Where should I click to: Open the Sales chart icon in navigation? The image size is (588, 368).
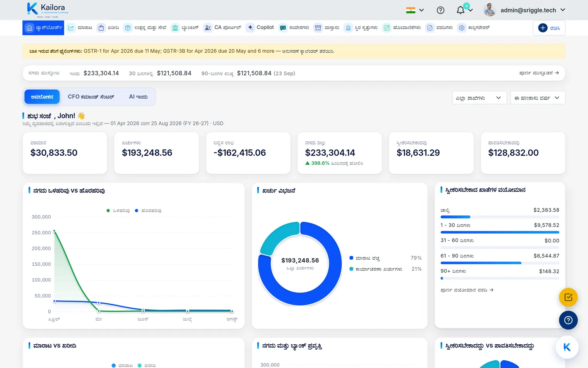[x=71, y=28]
